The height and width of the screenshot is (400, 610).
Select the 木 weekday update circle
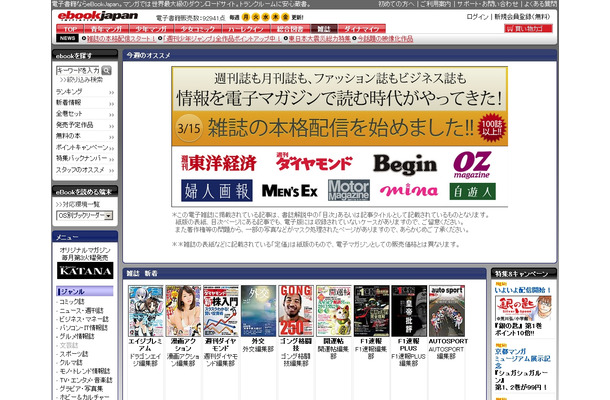275,17
